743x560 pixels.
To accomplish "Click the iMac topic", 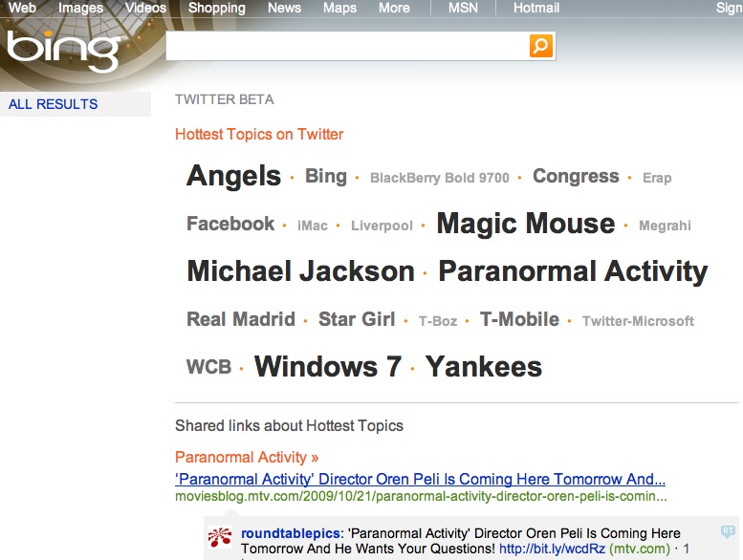I will click(313, 226).
